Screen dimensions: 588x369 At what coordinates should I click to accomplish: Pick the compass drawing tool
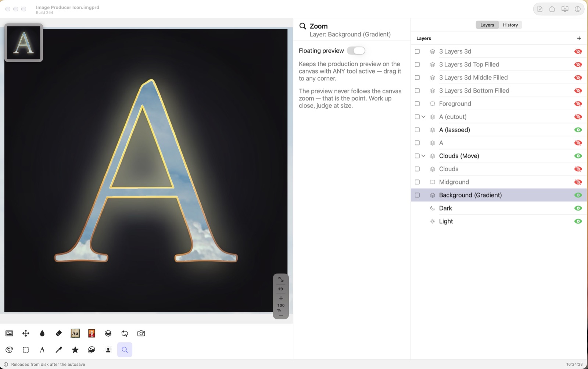point(42,350)
